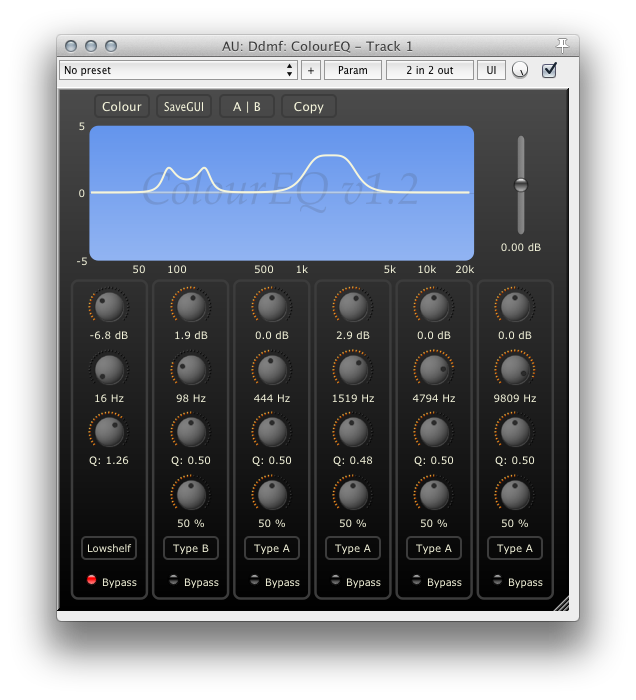Click the -6.8 dB value label
The image size is (636, 700).
click(x=109, y=335)
